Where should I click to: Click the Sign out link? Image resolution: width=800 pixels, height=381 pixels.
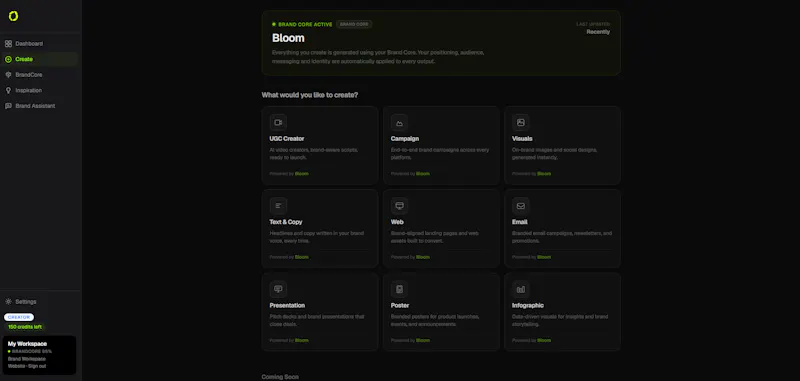tap(37, 366)
